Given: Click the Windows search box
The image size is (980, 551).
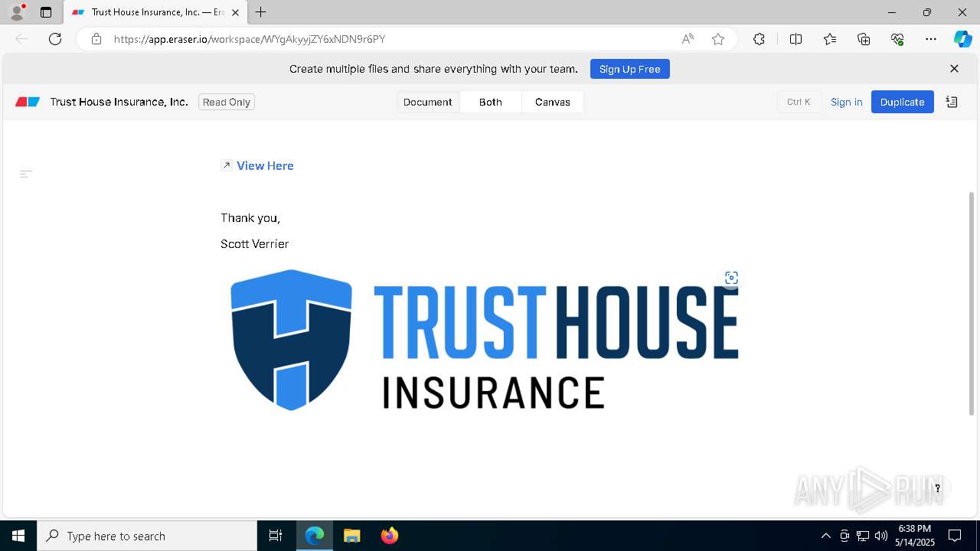Looking at the screenshot, I should coord(147,536).
